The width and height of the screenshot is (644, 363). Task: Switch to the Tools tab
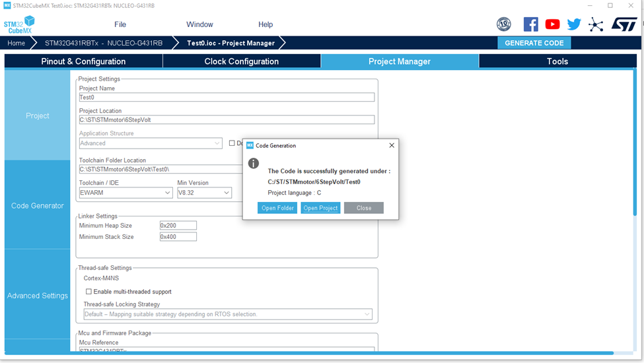point(557,61)
